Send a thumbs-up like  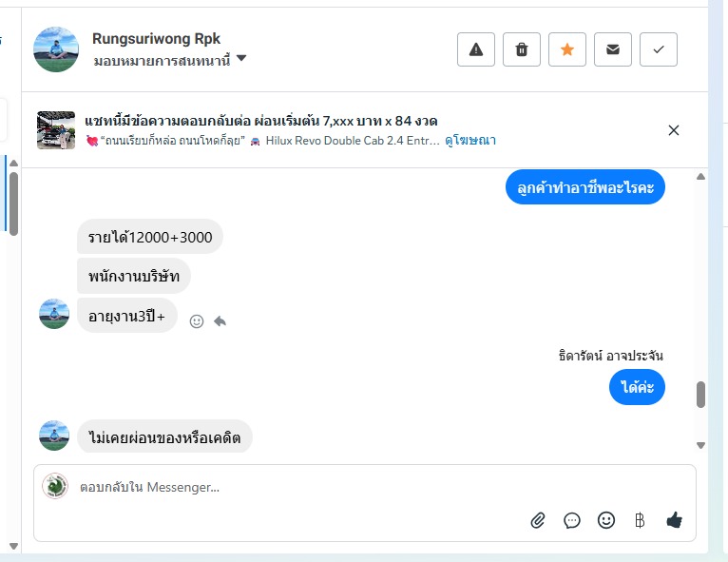(674, 519)
